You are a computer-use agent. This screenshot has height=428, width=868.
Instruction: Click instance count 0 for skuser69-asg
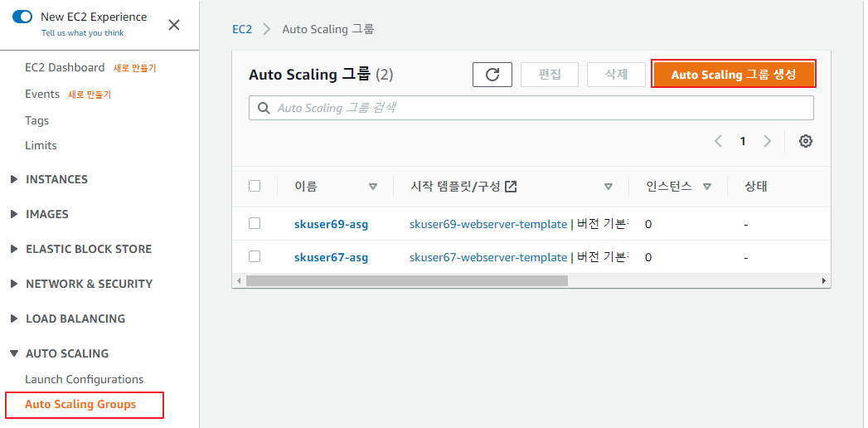coord(648,225)
